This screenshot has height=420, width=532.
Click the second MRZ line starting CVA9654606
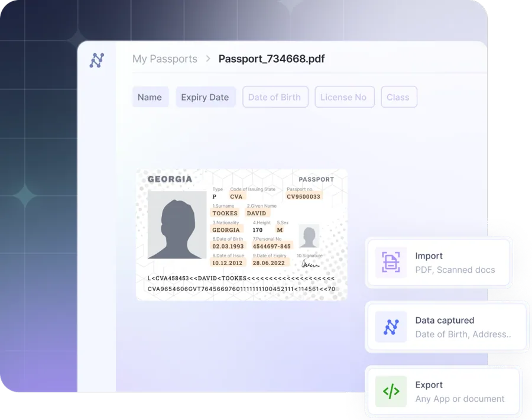[x=241, y=289]
